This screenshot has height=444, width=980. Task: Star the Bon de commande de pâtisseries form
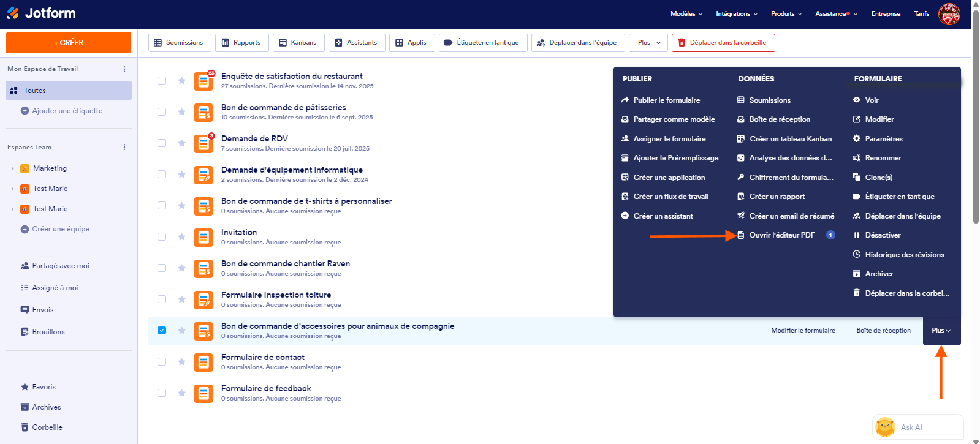point(181,112)
